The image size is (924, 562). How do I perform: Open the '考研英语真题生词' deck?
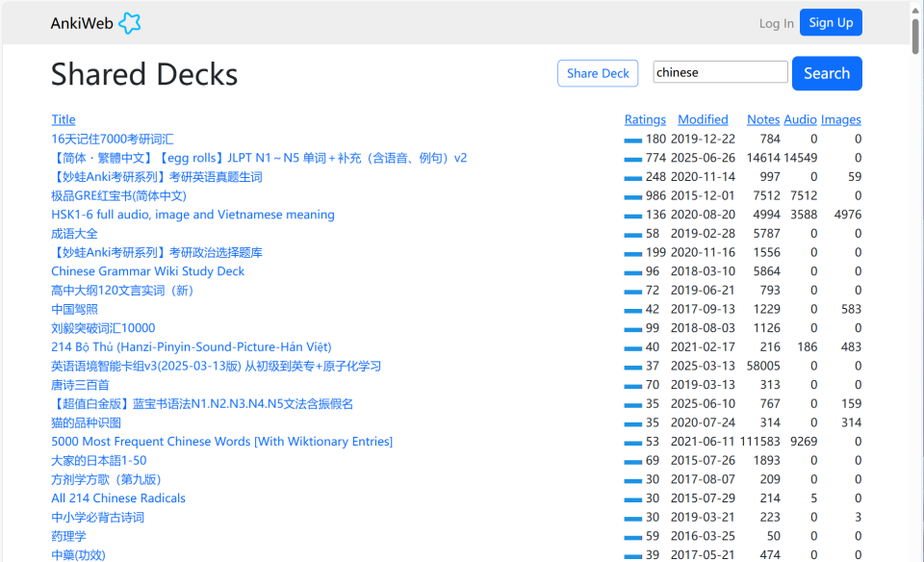tap(157, 177)
